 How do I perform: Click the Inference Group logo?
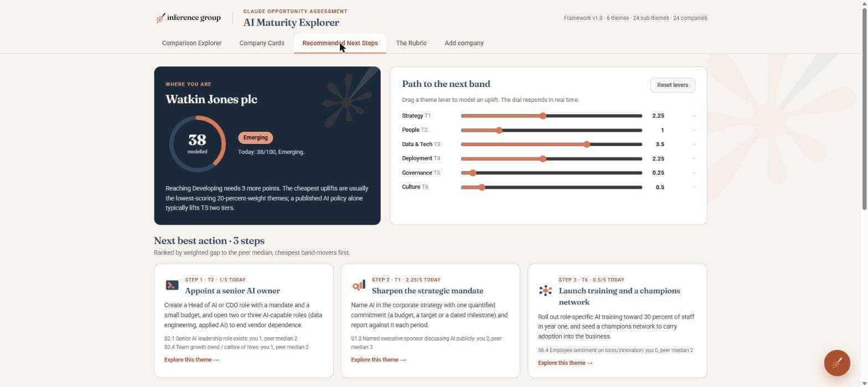coord(188,18)
